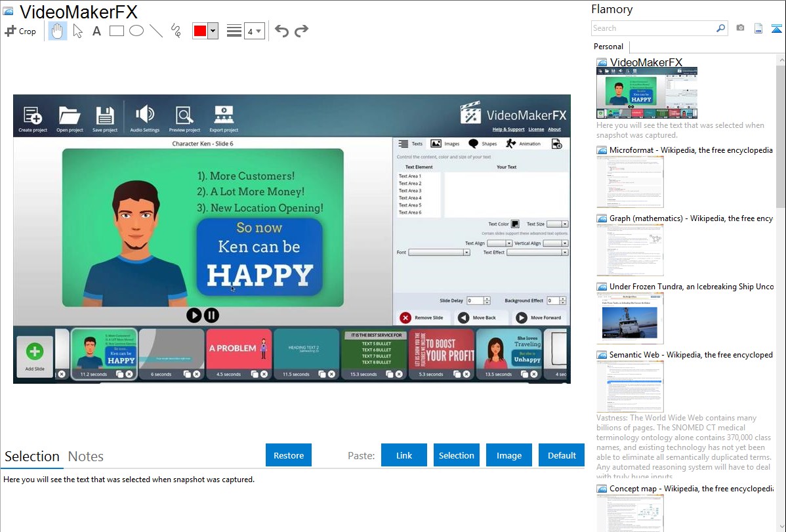Viewport: 786px width, 532px height.
Task: Select the freehand scribble tool
Action: [175, 31]
